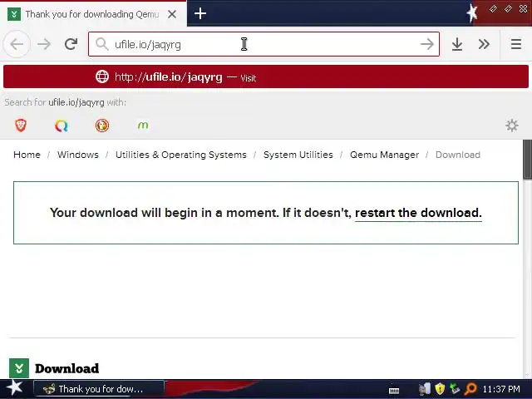This screenshot has width=532, height=399.
Task: Click the go arrow in the address bar
Action: coord(426,44)
